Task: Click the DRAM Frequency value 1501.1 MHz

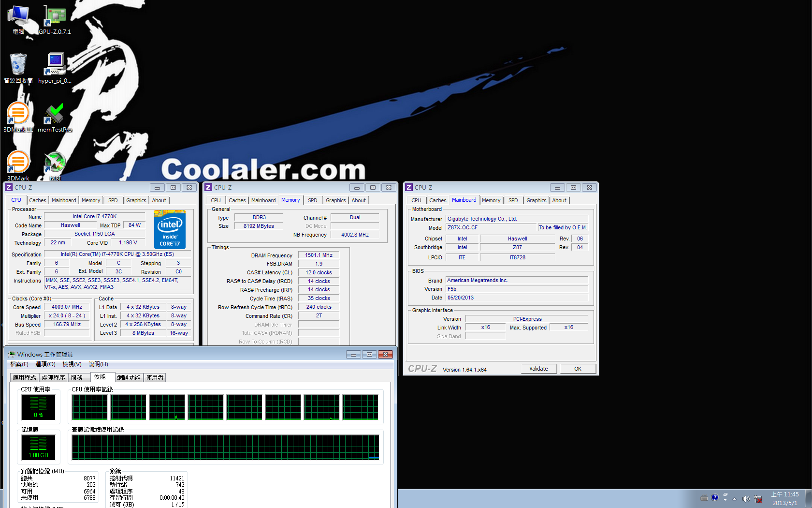Action: 319,255
